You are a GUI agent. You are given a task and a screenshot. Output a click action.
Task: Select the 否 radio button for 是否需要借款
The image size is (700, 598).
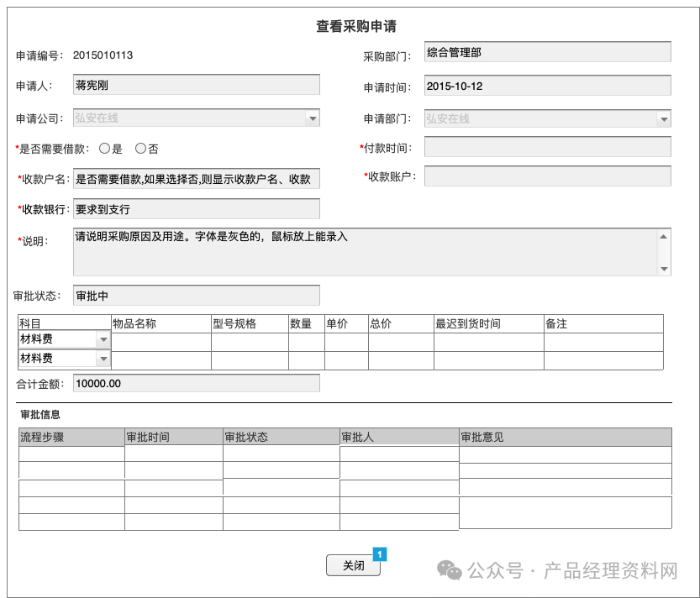tap(140, 148)
